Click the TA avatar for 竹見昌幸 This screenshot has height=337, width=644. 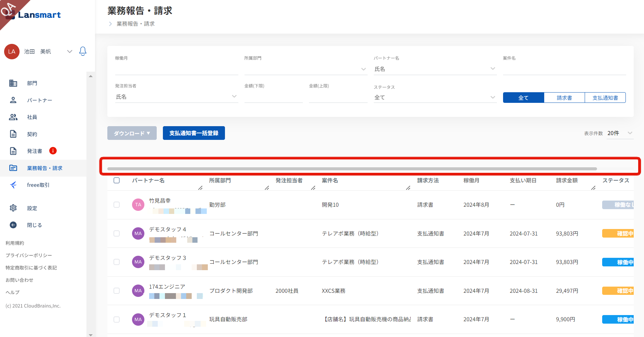[138, 205]
